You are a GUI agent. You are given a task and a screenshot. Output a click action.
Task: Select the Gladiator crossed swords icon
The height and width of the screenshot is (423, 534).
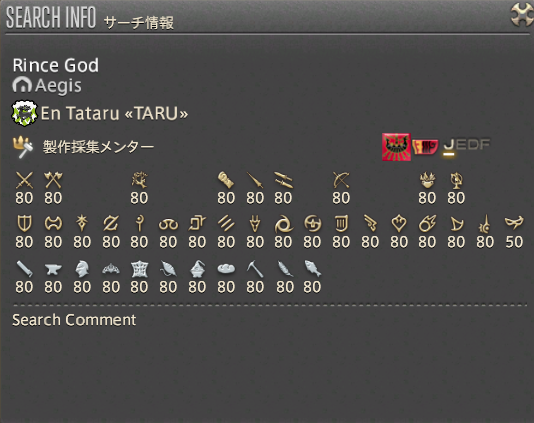[x=25, y=180]
